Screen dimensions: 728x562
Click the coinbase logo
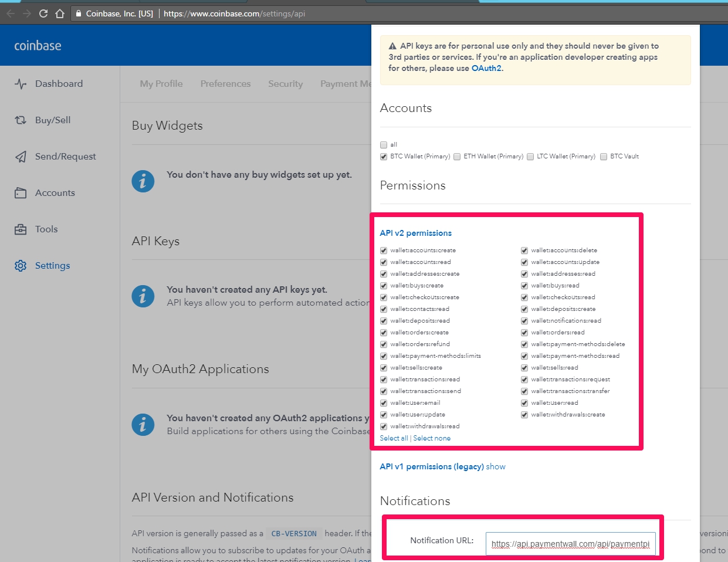click(38, 46)
